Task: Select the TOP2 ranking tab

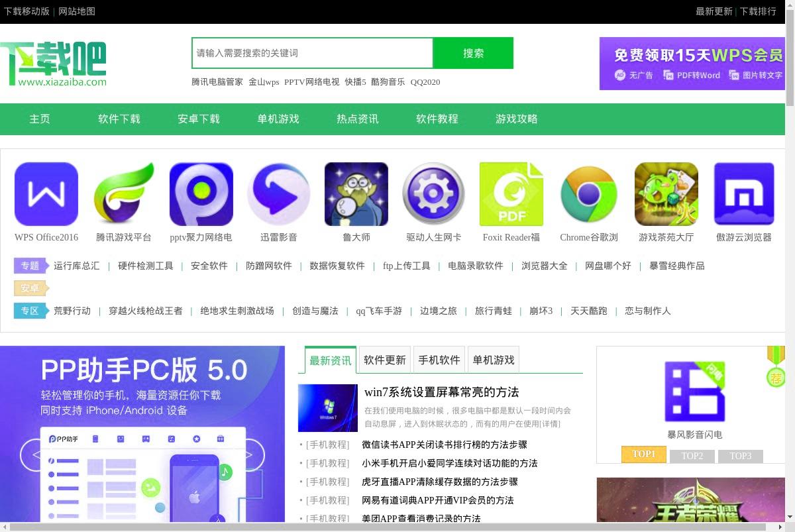Action: 692,456
